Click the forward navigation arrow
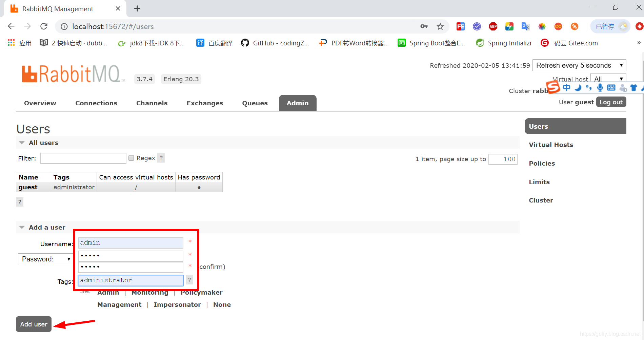The width and height of the screenshot is (644, 340). [x=27, y=26]
